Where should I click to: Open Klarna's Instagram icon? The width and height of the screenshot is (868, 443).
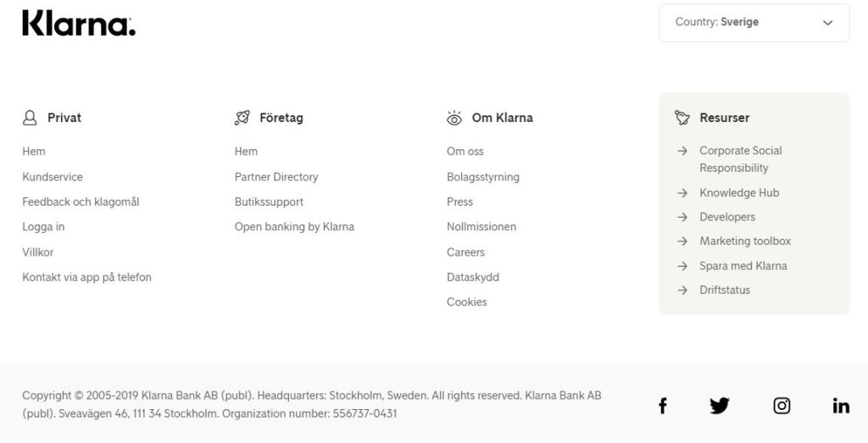pyautogui.click(x=782, y=406)
